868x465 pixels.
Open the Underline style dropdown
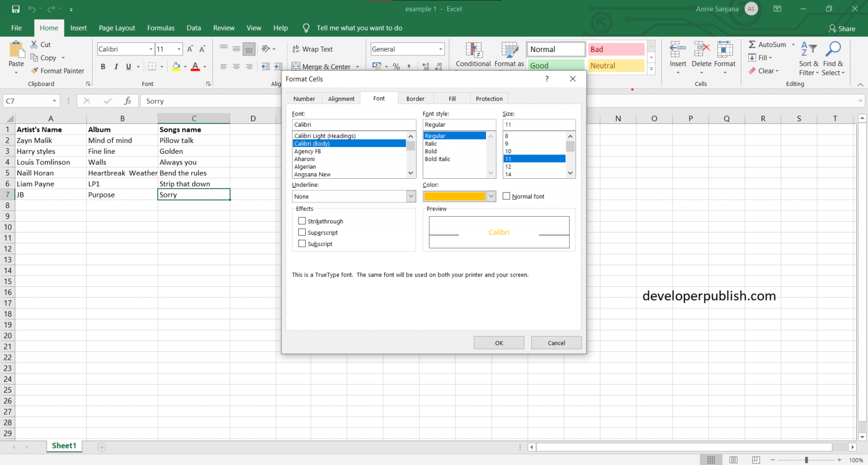412,196
